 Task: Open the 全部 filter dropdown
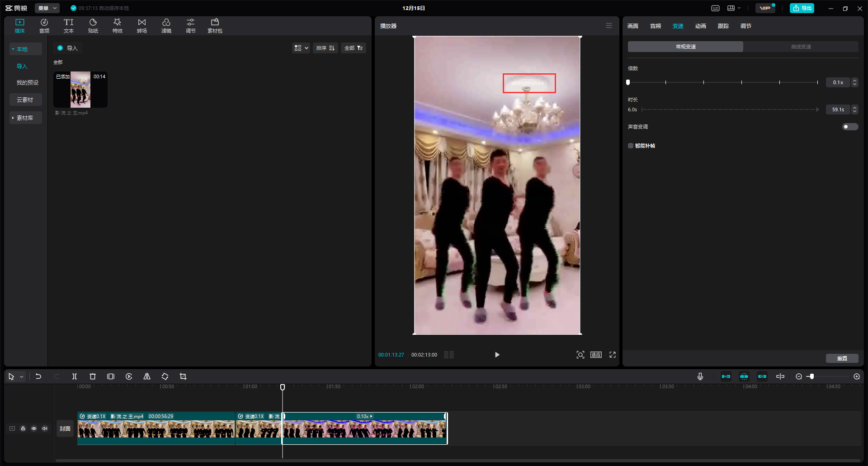point(354,48)
